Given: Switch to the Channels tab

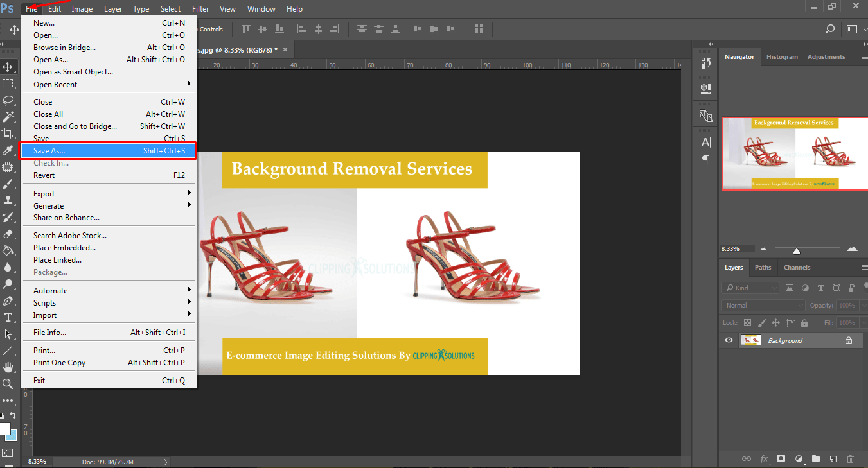Looking at the screenshot, I should [x=797, y=267].
